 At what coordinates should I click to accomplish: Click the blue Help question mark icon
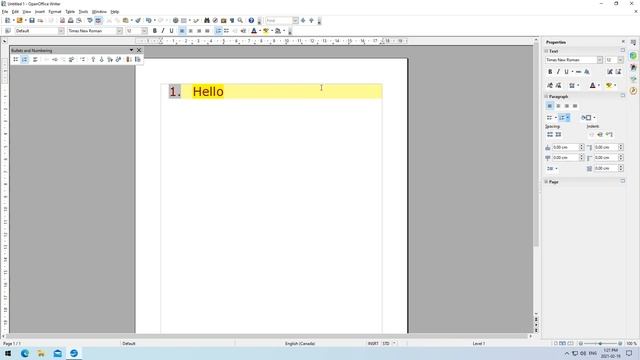[x=251, y=20]
